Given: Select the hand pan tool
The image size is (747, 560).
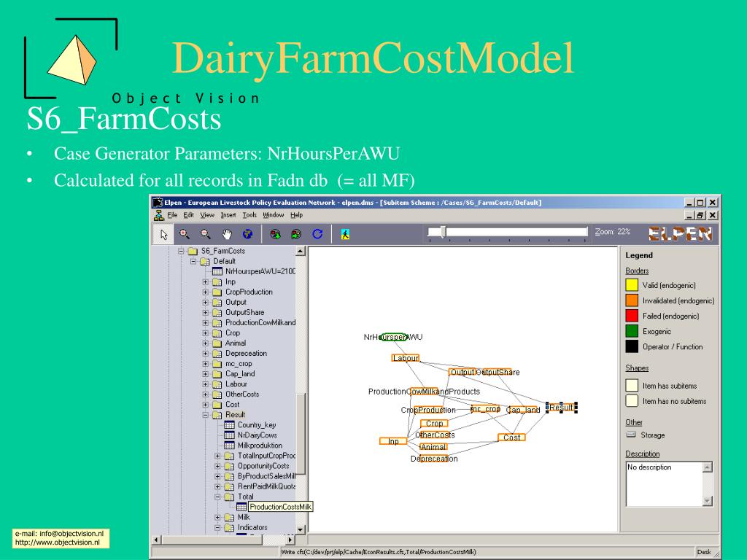Looking at the screenshot, I should 227,234.
